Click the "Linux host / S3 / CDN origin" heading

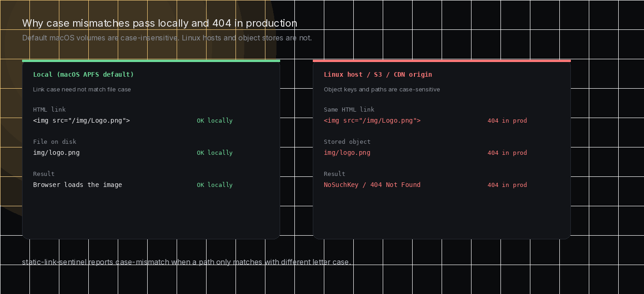pyautogui.click(x=378, y=74)
